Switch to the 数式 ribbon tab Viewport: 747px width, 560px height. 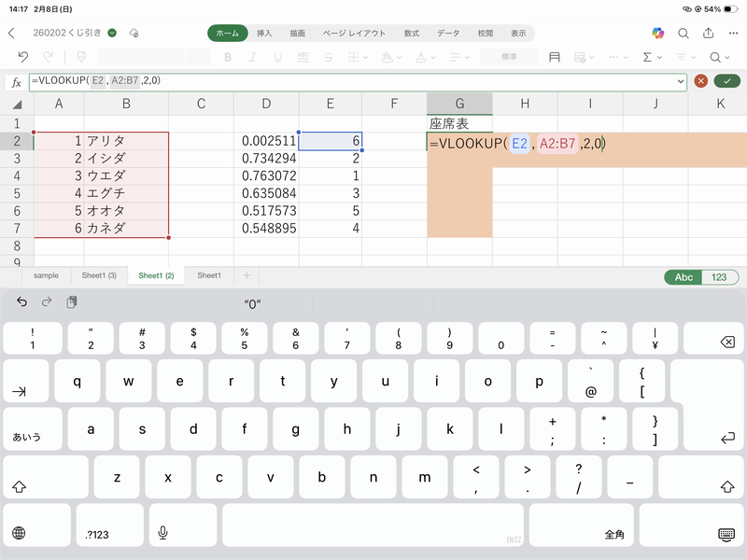[411, 33]
